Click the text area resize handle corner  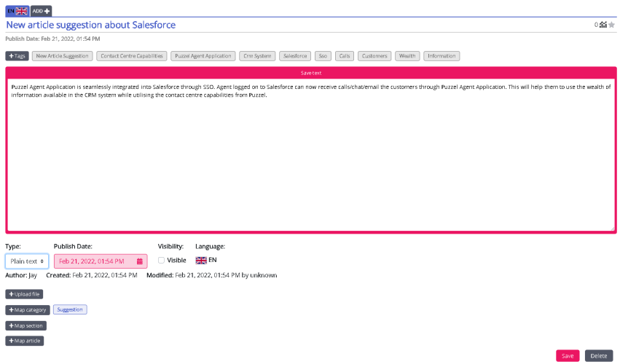pyautogui.click(x=613, y=229)
